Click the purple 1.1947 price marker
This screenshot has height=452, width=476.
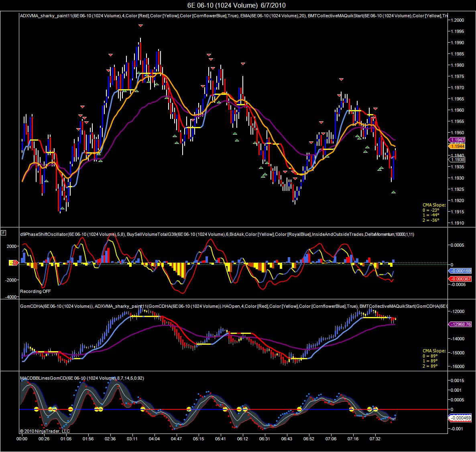click(457, 140)
